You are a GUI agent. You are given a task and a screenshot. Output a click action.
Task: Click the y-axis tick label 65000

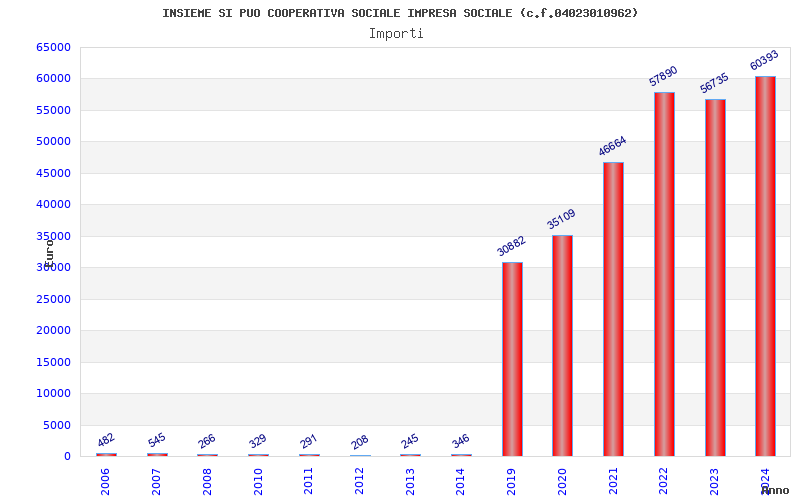pos(54,47)
